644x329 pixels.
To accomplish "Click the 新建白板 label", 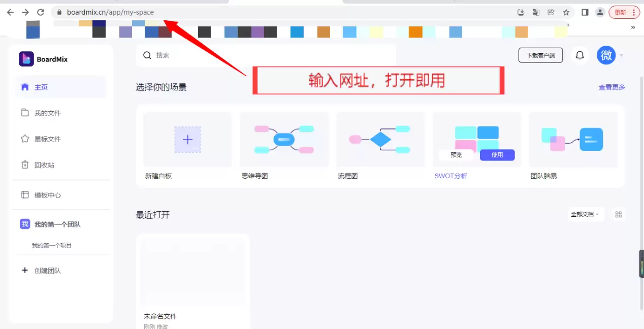I will point(158,176).
